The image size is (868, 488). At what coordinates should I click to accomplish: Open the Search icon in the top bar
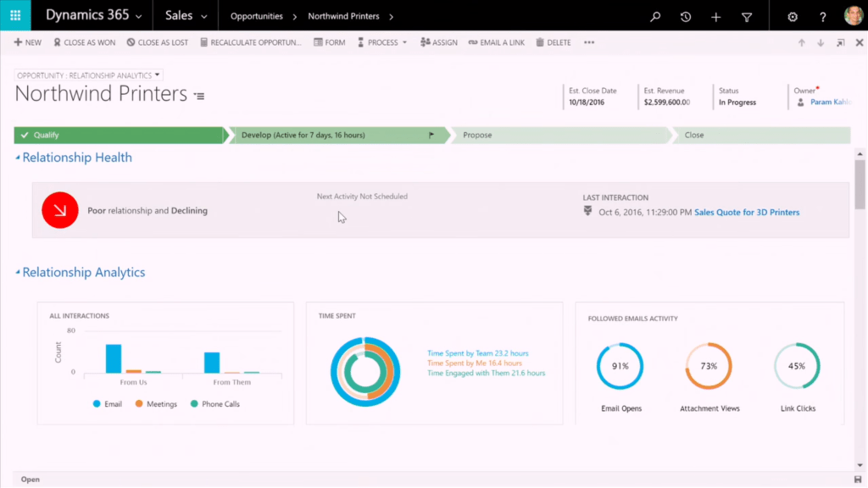654,15
